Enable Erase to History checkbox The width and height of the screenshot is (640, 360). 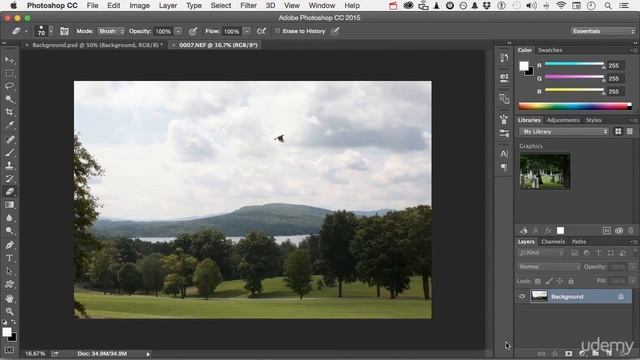click(278, 31)
